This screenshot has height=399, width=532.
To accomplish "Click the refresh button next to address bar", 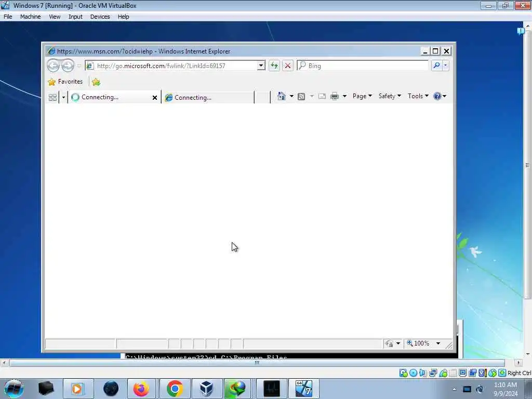I will coord(274,65).
